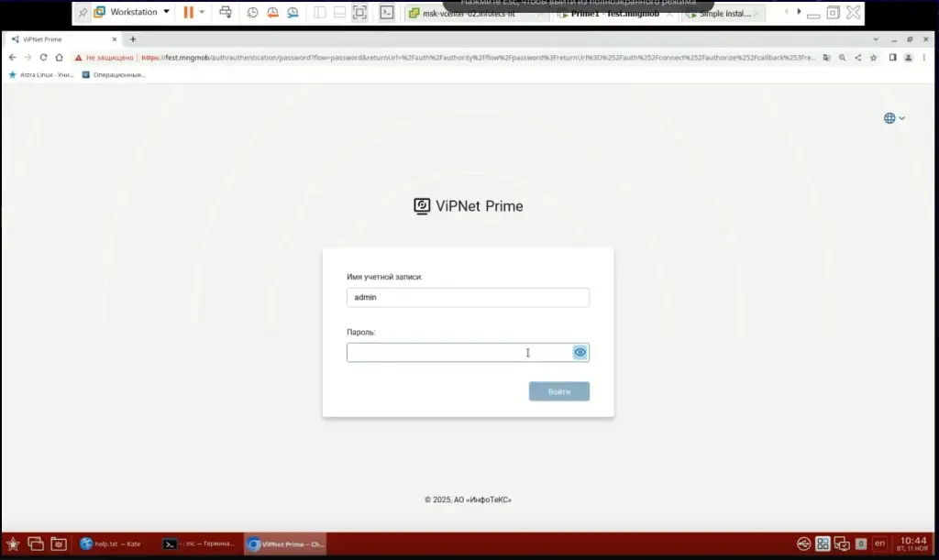This screenshot has height=560, width=939.
Task: Reload the browser page
Action: 43,57
